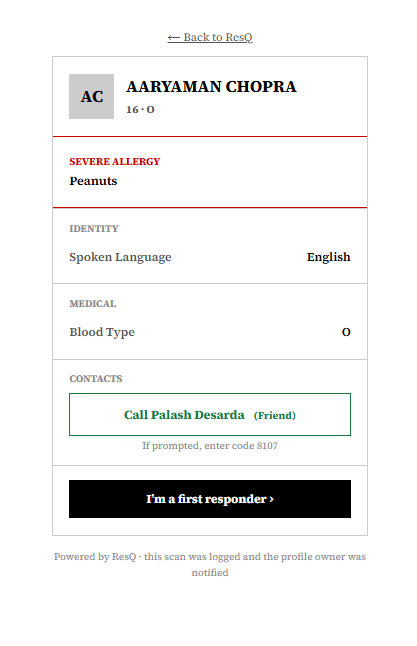
Task: Click the (Friend) relationship tag
Action: (x=275, y=415)
